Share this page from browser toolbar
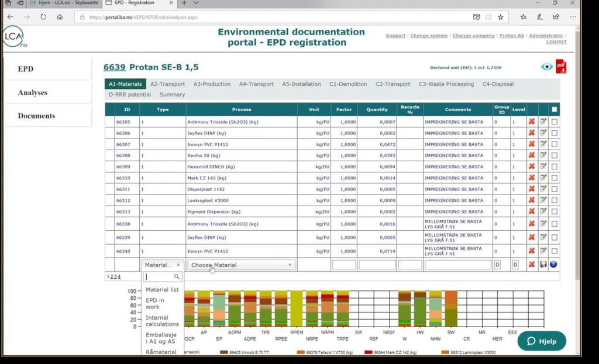 pos(556,17)
